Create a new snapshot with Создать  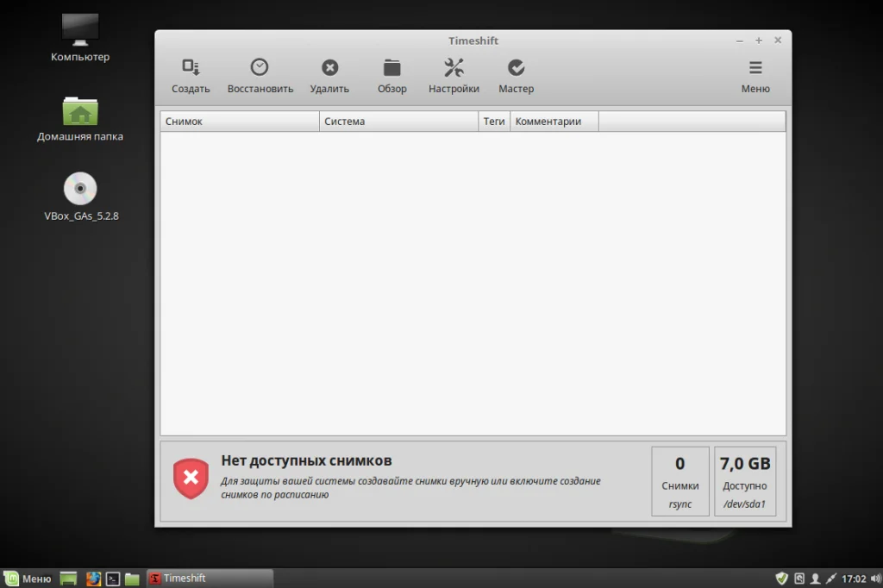click(191, 76)
